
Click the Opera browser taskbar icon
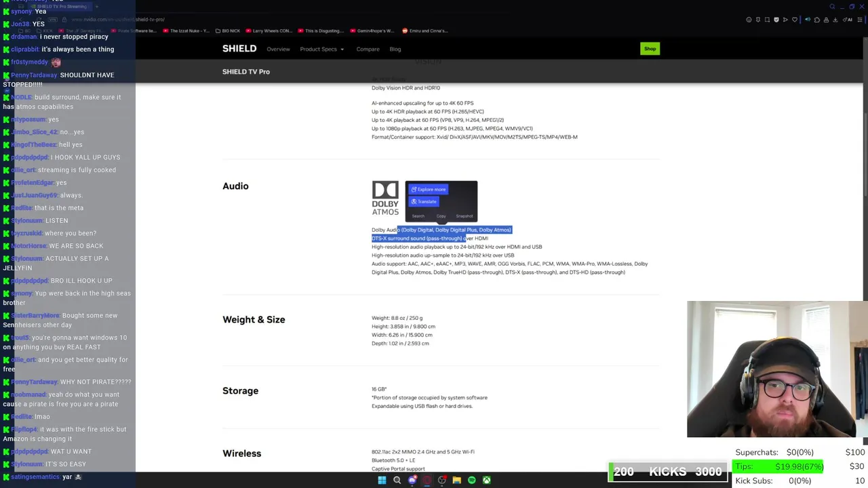tap(427, 481)
